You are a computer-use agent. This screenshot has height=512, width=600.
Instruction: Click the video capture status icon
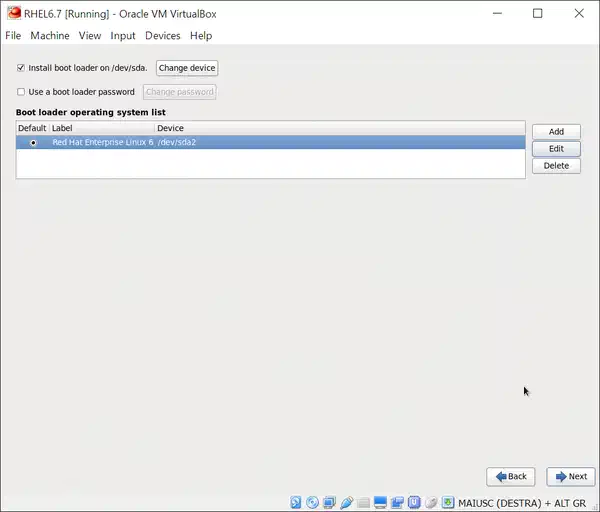[x=397, y=502]
